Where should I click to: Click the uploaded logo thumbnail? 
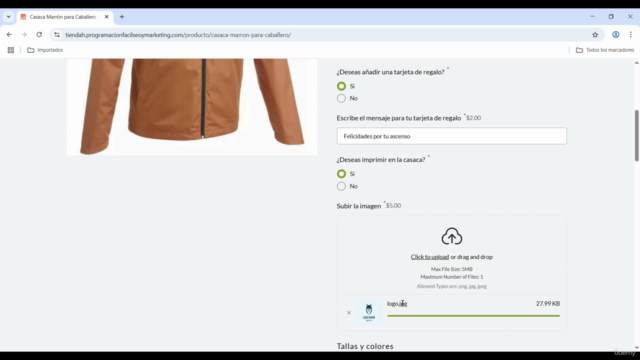[369, 313]
